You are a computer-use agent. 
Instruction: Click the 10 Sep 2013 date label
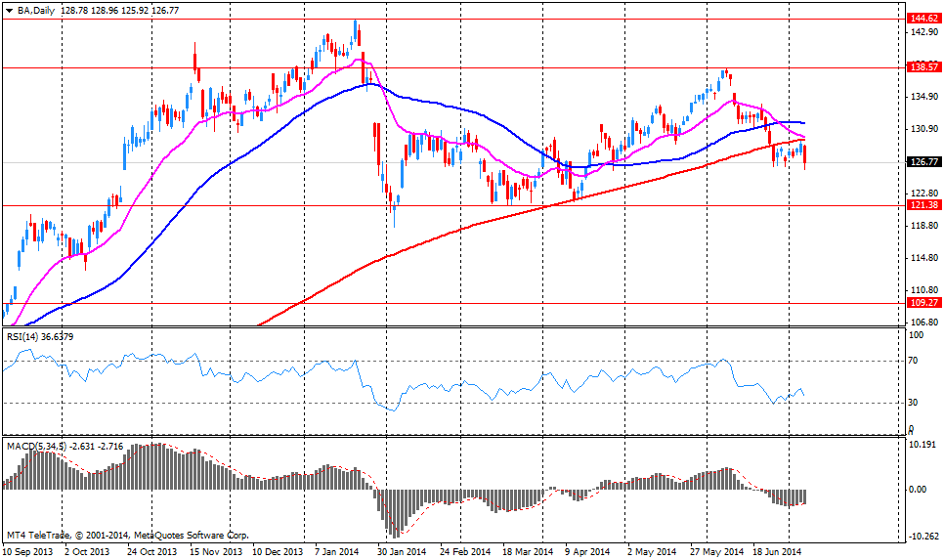(x=28, y=552)
